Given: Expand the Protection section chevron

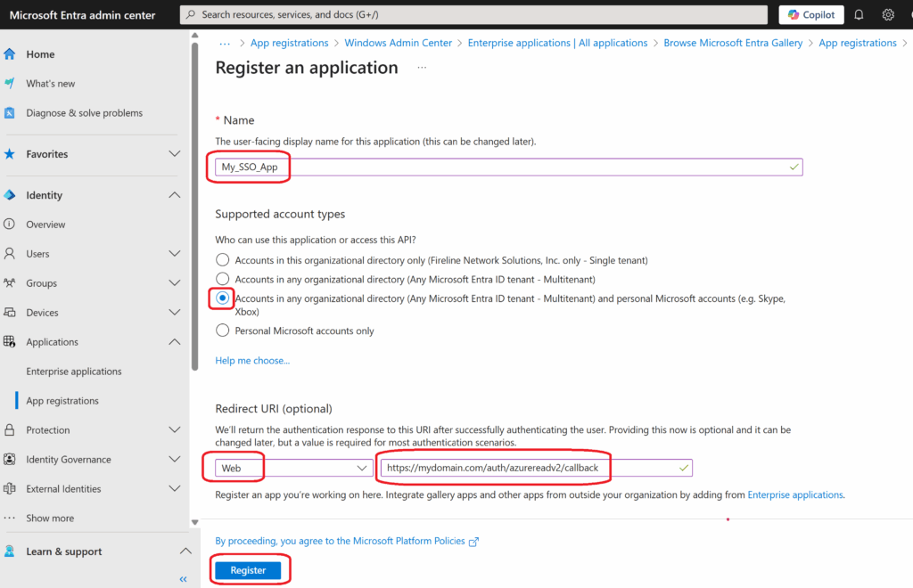Looking at the screenshot, I should pyautogui.click(x=174, y=429).
